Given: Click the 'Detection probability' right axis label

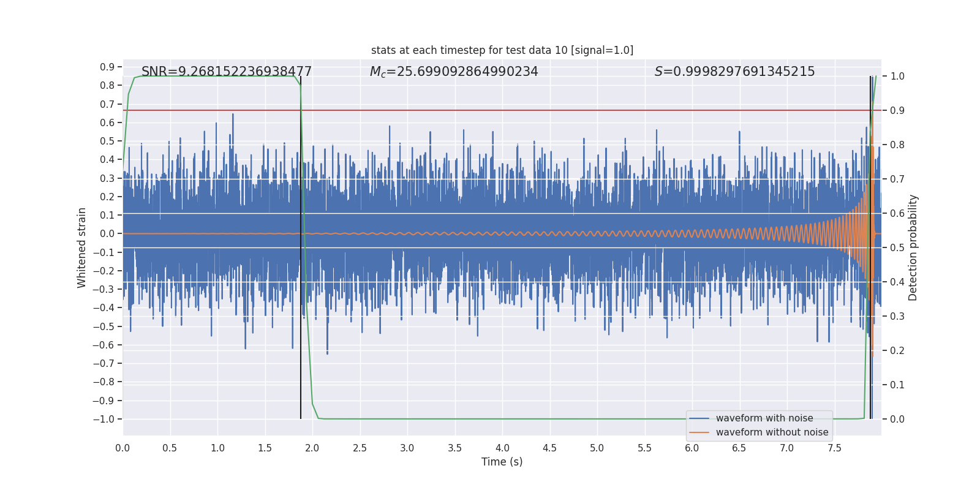Looking at the screenshot, I should 913,247.
